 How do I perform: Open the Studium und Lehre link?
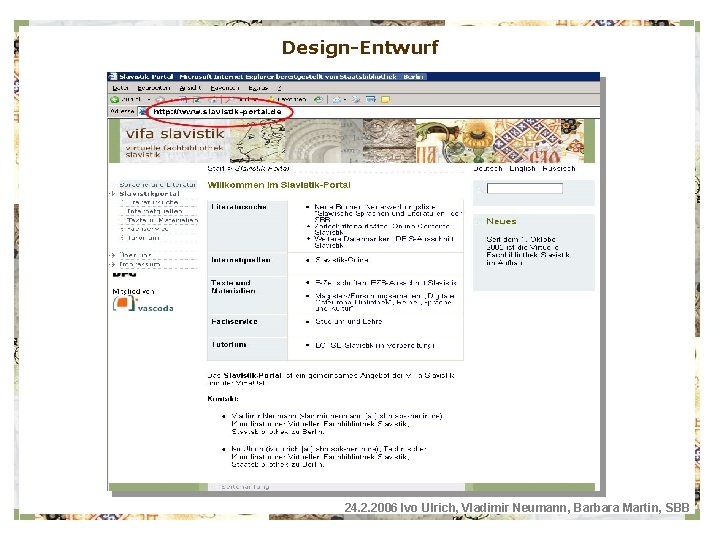[x=349, y=321]
